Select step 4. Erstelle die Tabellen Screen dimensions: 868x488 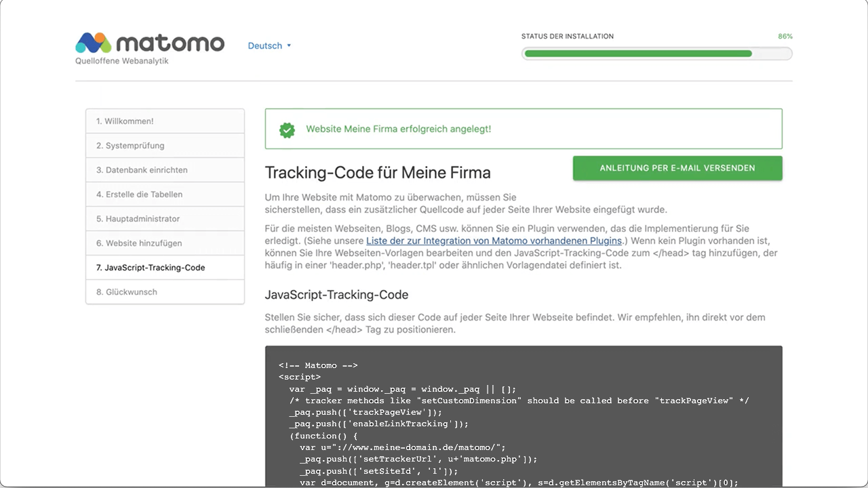tap(165, 195)
